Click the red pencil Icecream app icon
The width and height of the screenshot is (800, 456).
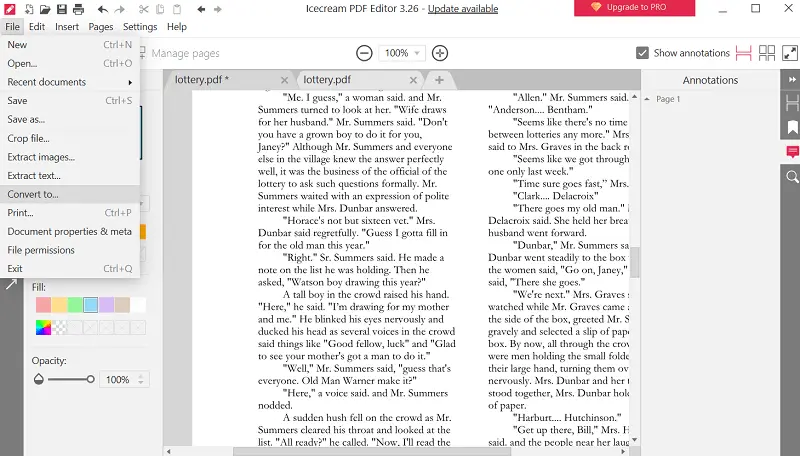click(9, 9)
